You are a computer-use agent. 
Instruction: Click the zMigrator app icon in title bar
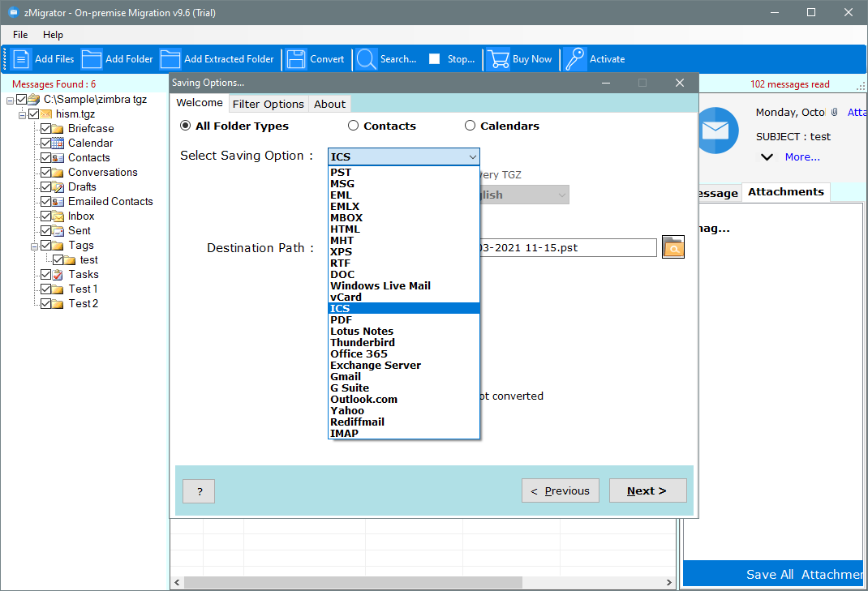(x=13, y=12)
